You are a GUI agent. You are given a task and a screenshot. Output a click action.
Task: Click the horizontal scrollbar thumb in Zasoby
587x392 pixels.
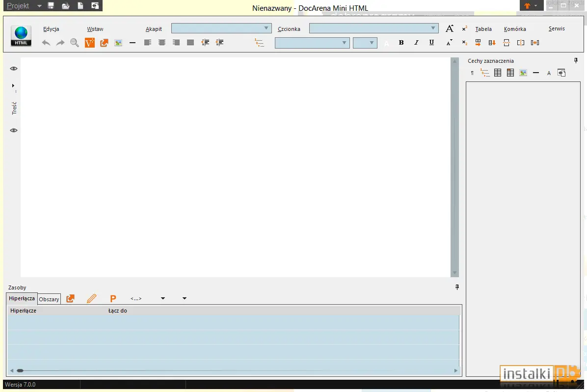[20, 370]
